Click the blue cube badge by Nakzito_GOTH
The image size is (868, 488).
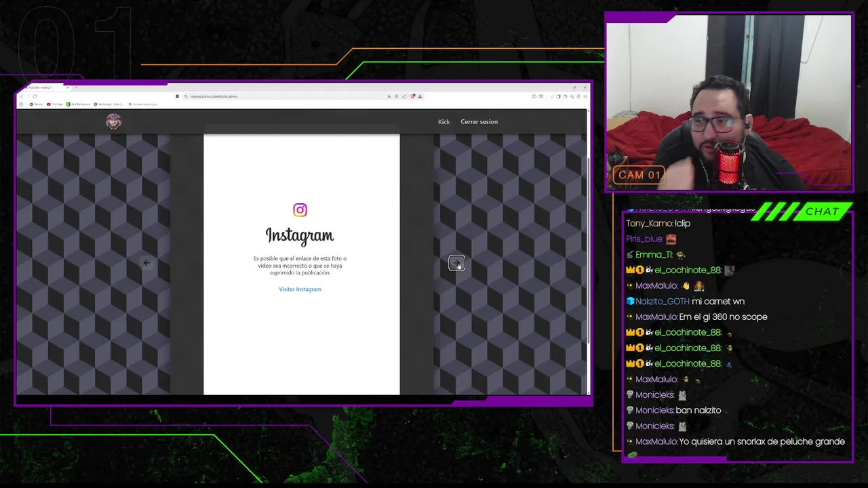pyautogui.click(x=630, y=302)
